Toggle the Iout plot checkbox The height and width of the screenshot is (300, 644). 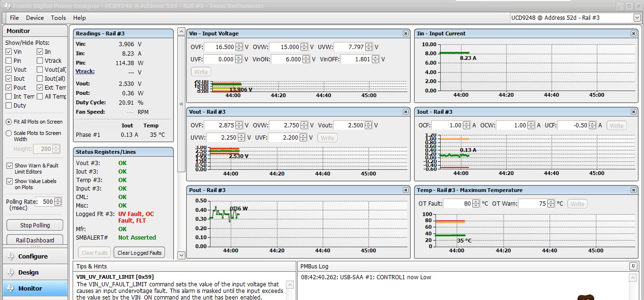click(9, 79)
